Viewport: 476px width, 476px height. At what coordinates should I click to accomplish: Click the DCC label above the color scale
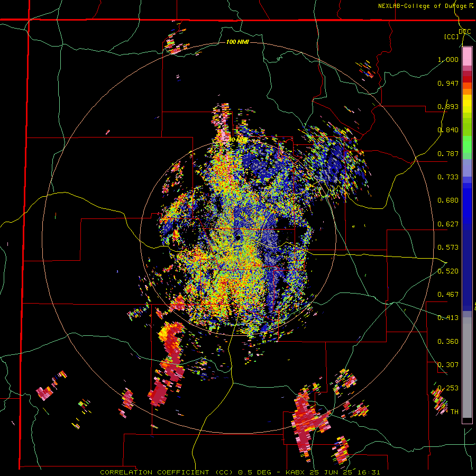click(x=464, y=31)
